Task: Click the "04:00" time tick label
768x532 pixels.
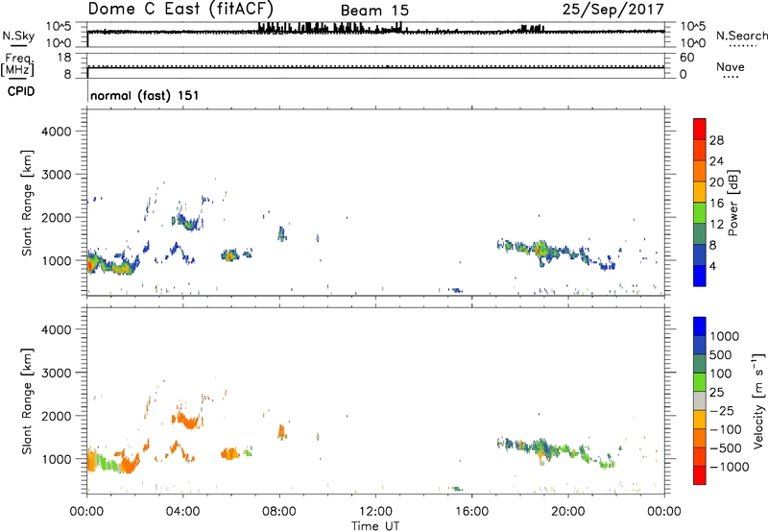Action: pos(182,512)
